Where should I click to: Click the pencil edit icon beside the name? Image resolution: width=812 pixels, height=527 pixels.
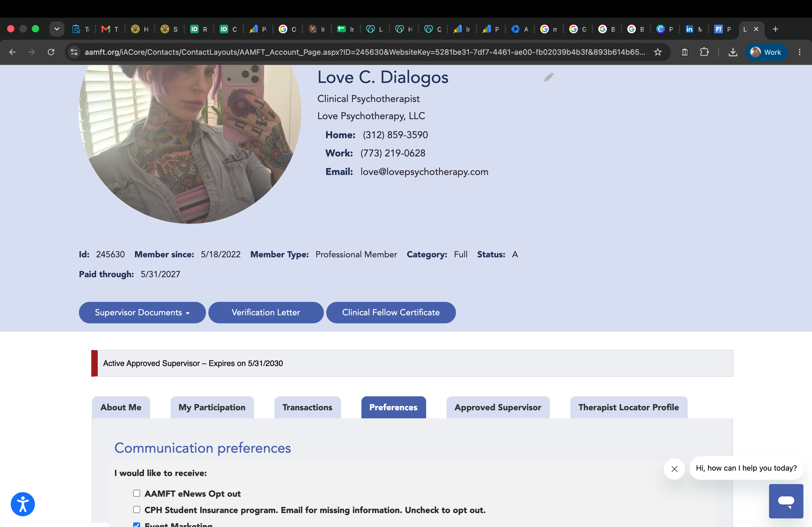coord(549,77)
